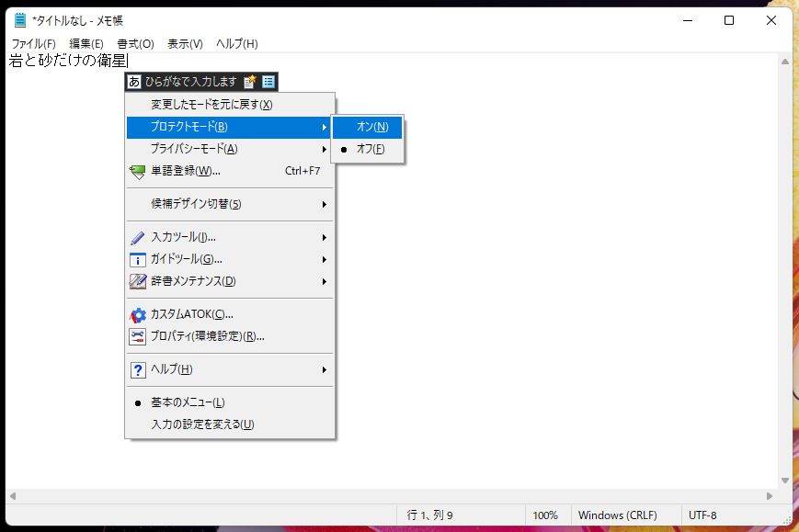Open word registration via the star-document icon

click(x=249, y=81)
